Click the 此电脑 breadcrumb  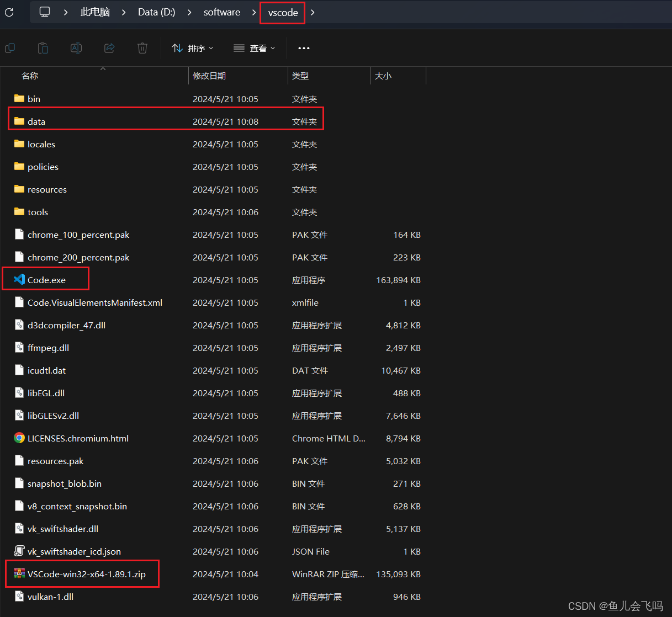[95, 12]
